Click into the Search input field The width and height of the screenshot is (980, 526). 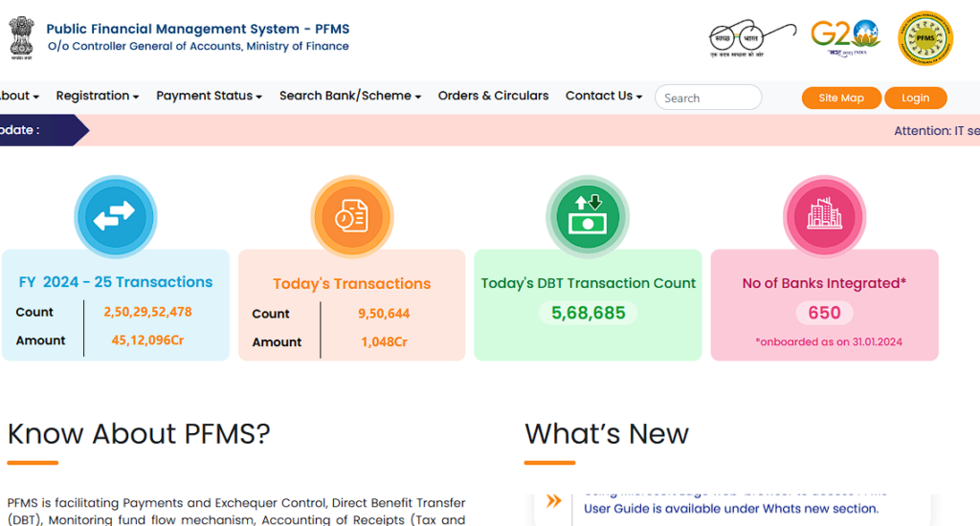coord(708,98)
